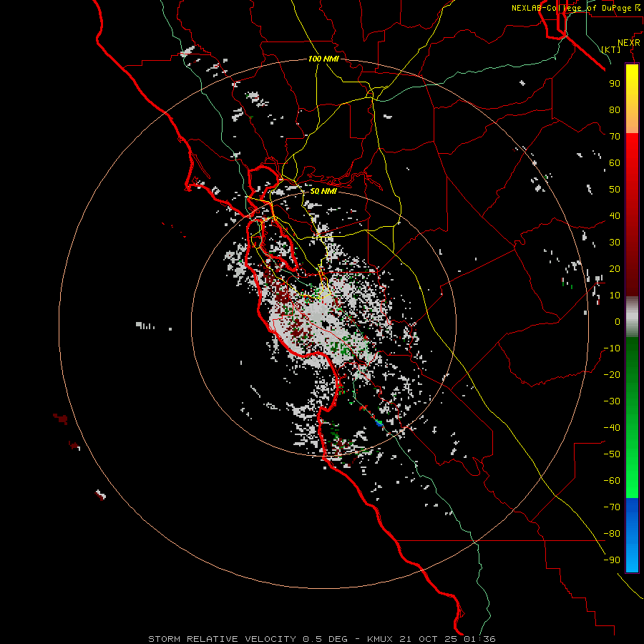Click the 60 value on the velocity scale
The width and height of the screenshot is (644, 644).
pos(615,162)
